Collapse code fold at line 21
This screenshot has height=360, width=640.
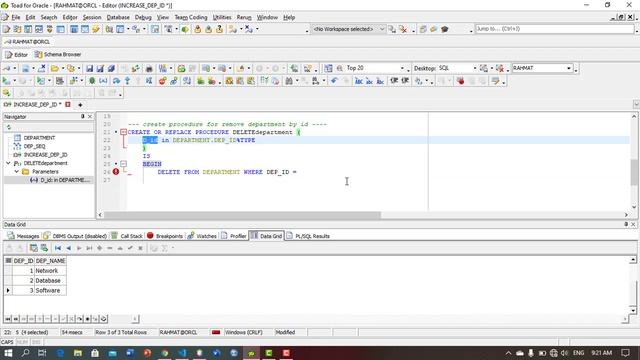click(123, 132)
